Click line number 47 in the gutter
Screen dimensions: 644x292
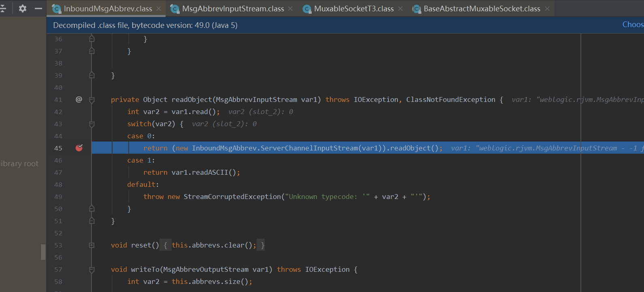[58, 172]
